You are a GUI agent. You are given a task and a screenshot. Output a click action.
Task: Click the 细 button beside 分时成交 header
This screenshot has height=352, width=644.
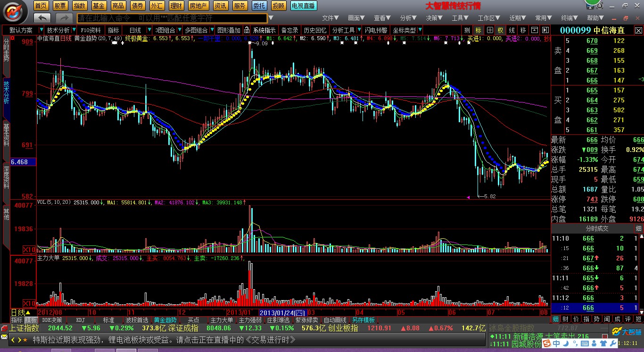[638, 228]
